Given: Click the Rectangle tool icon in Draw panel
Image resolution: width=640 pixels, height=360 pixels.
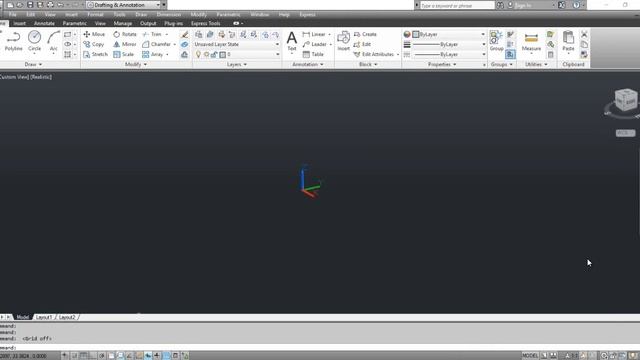Looking at the screenshot, I should [x=67, y=34].
